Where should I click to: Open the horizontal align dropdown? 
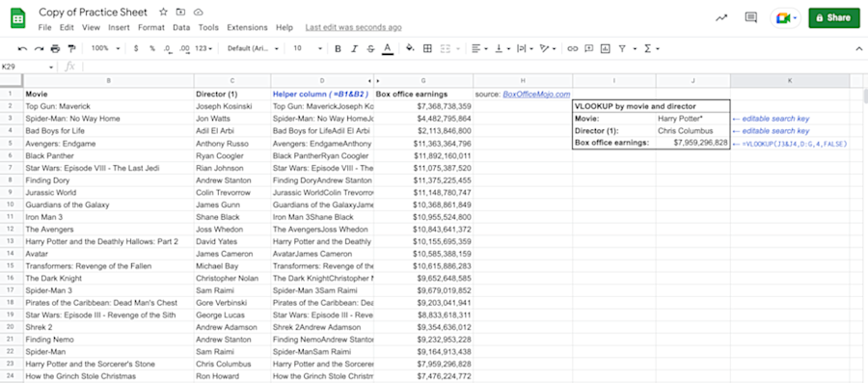[x=479, y=48]
